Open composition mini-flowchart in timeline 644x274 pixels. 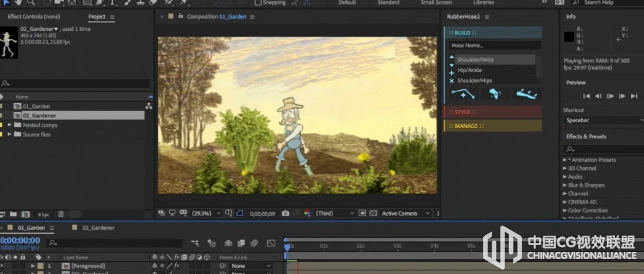(x=195, y=243)
